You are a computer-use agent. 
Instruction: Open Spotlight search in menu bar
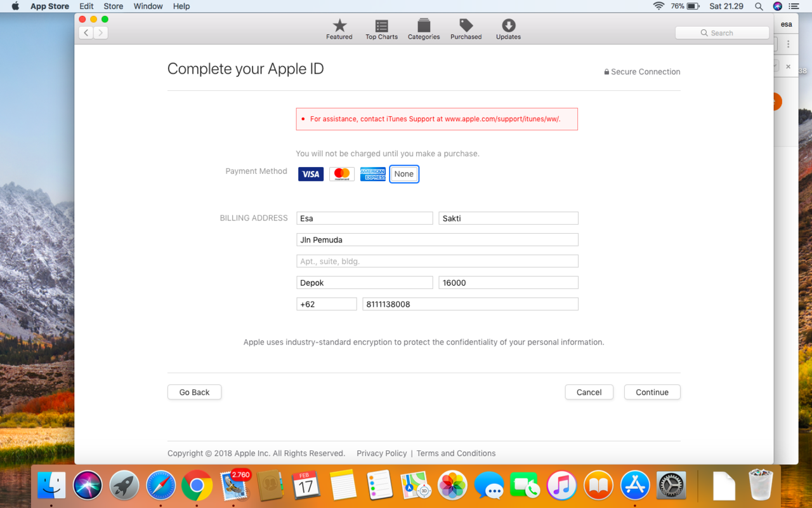pos(759,6)
